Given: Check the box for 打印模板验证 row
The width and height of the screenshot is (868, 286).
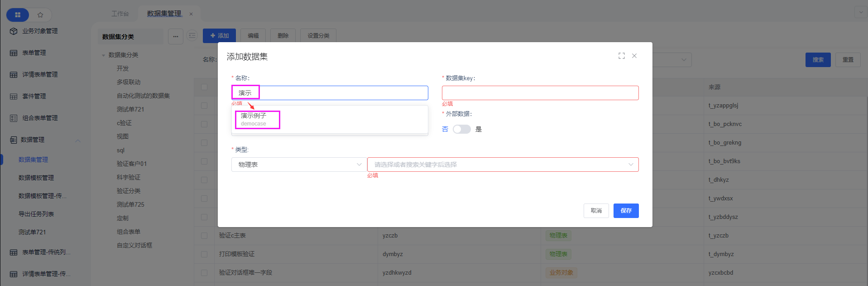Looking at the screenshot, I should pyautogui.click(x=204, y=254).
